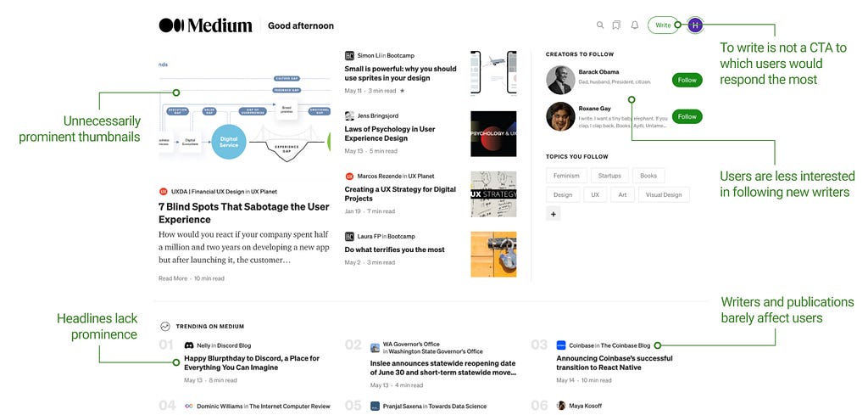Open the notifications bell icon
The width and height of the screenshot is (868, 415).
(635, 25)
